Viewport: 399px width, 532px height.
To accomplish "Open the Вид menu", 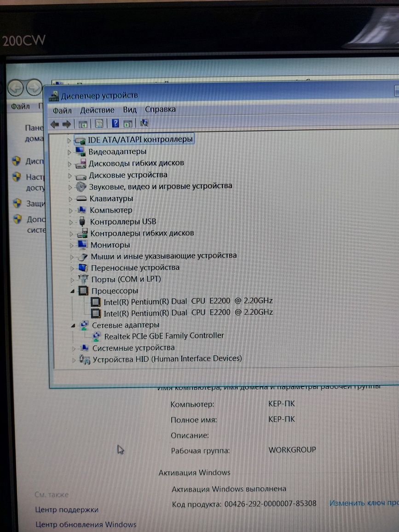I will (130, 110).
